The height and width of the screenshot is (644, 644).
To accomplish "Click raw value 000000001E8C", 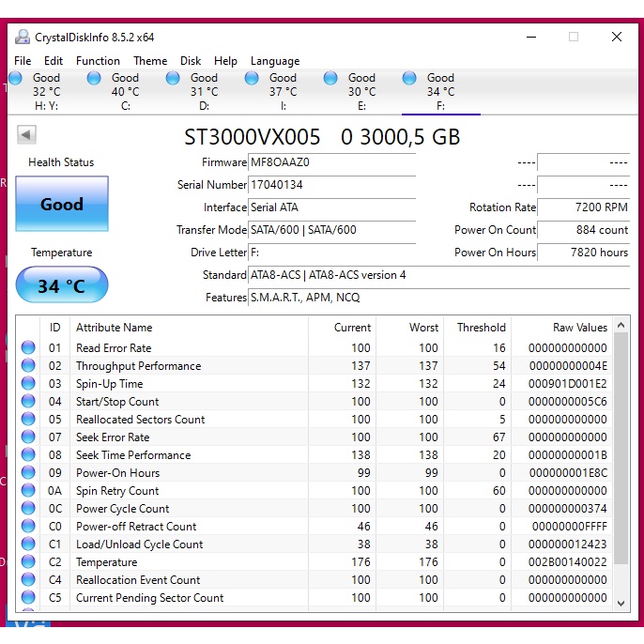I will tap(568, 473).
